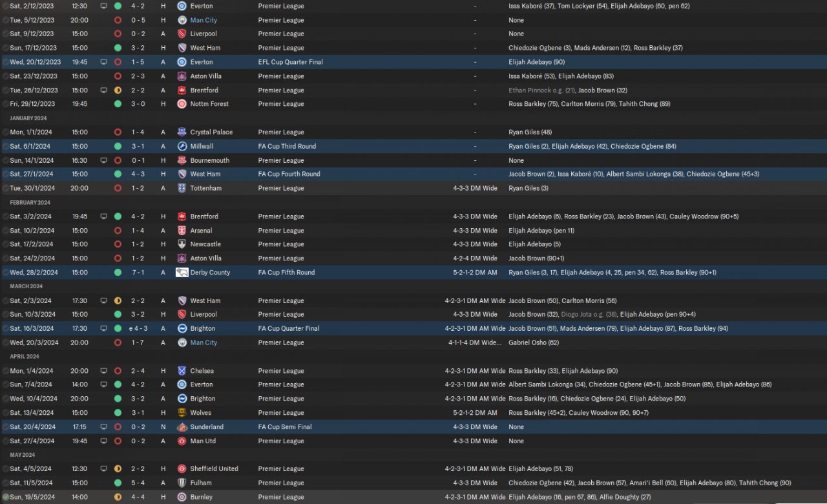Image resolution: width=827 pixels, height=504 pixels.
Task: Click the 7 - 1 score against Derby County
Action: click(138, 273)
